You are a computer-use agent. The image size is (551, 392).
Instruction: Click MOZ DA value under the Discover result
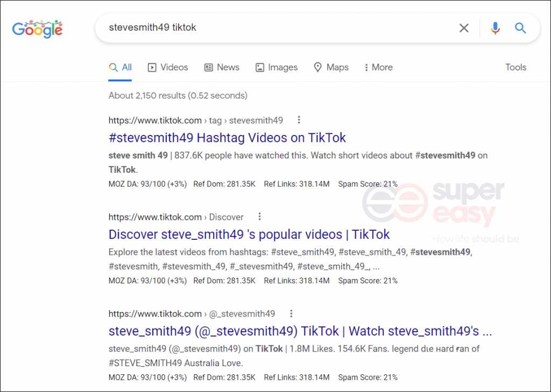tap(147, 281)
